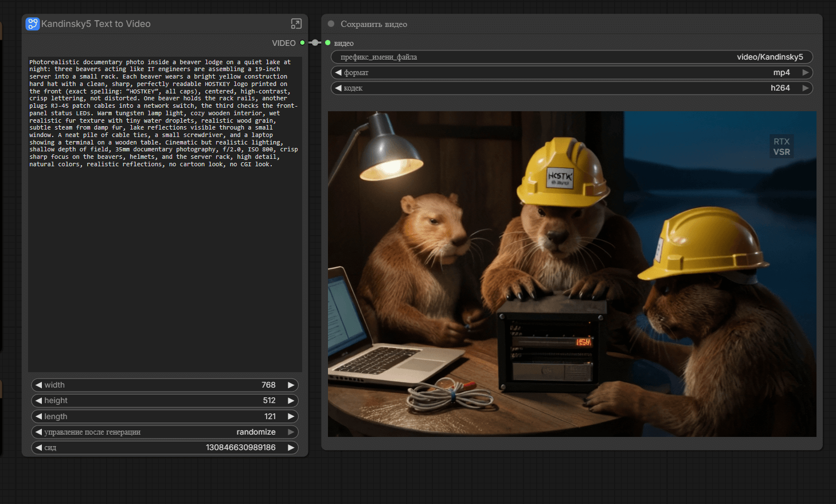Click inside the prompt text area
Viewport: 836px width, 504px height.
click(x=165, y=258)
